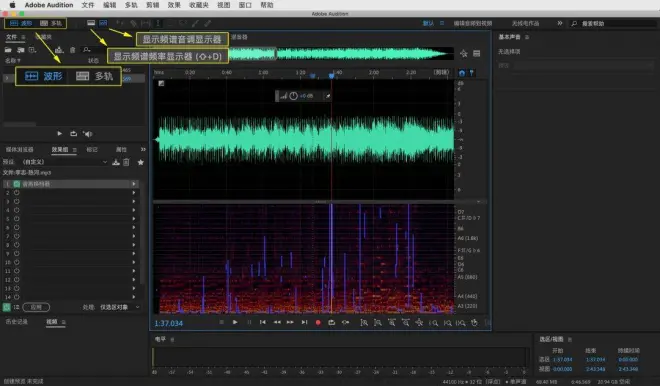Click the open file folder icon

(8, 50)
